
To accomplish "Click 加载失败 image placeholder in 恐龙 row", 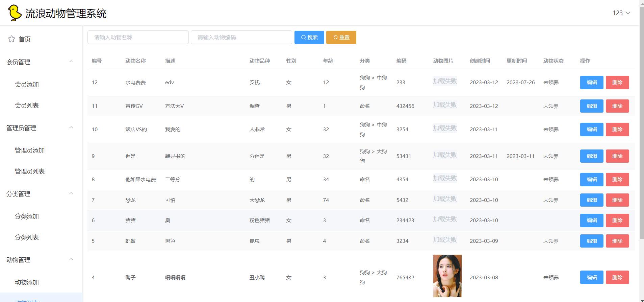I will tap(445, 199).
